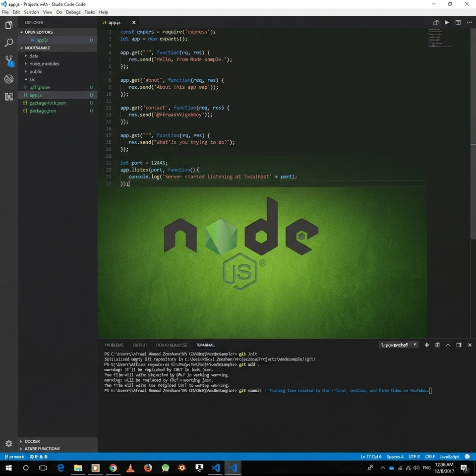Click the open changes icon in editor toolbar
476x476 pixels.
(436, 22)
